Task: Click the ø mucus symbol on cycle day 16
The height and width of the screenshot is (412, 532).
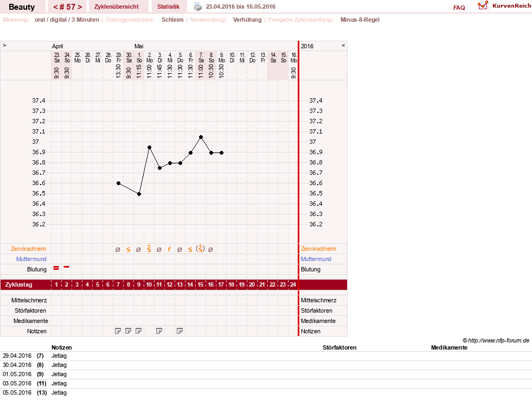Action: click(210, 250)
